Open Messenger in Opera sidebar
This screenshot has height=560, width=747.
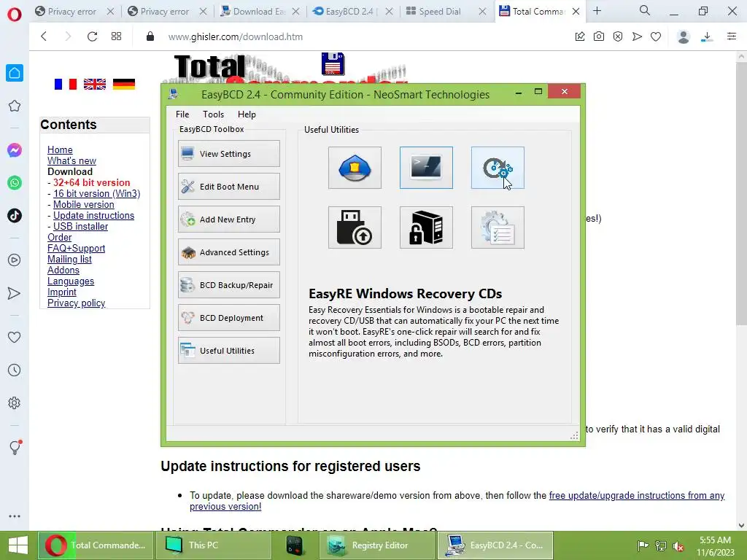click(x=15, y=150)
